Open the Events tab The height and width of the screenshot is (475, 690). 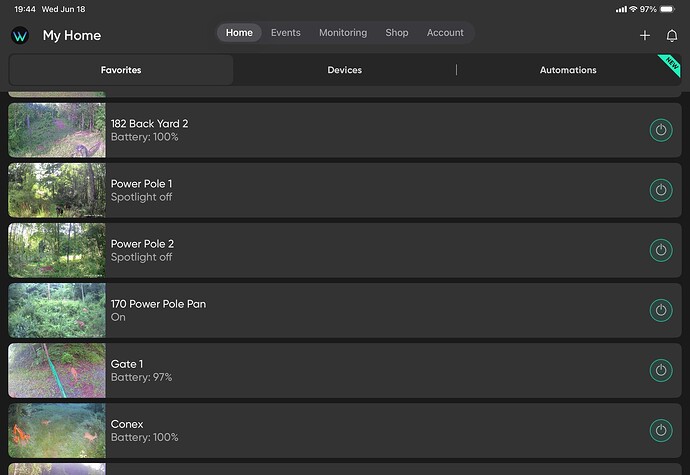tap(286, 33)
